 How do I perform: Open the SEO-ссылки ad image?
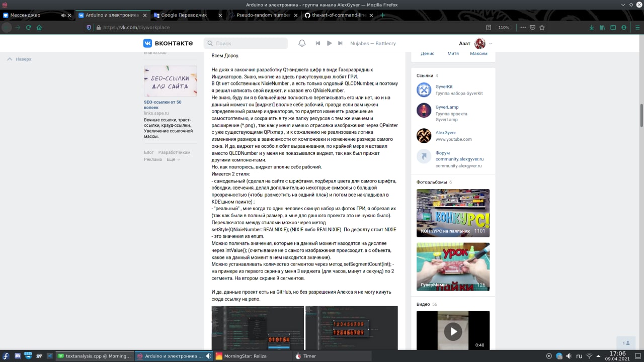pos(170,81)
